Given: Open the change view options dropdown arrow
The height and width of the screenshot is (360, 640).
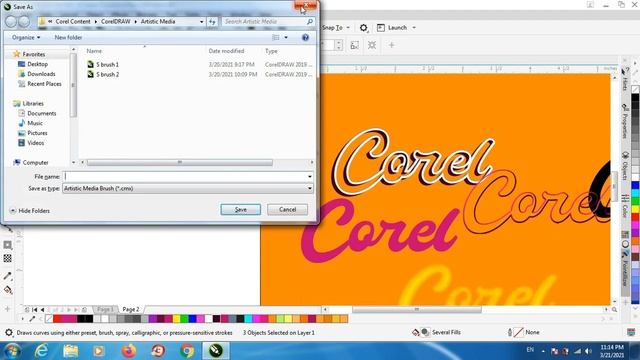Looking at the screenshot, I should pos(286,37).
